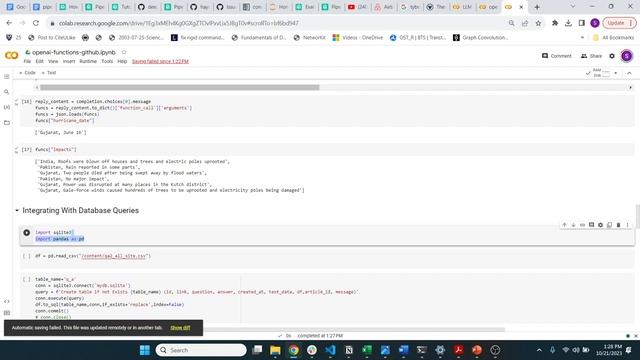Viewport: 640px width, 360px height.
Task: Click the Saving failed since 1:22 PM link
Action: [160, 61]
